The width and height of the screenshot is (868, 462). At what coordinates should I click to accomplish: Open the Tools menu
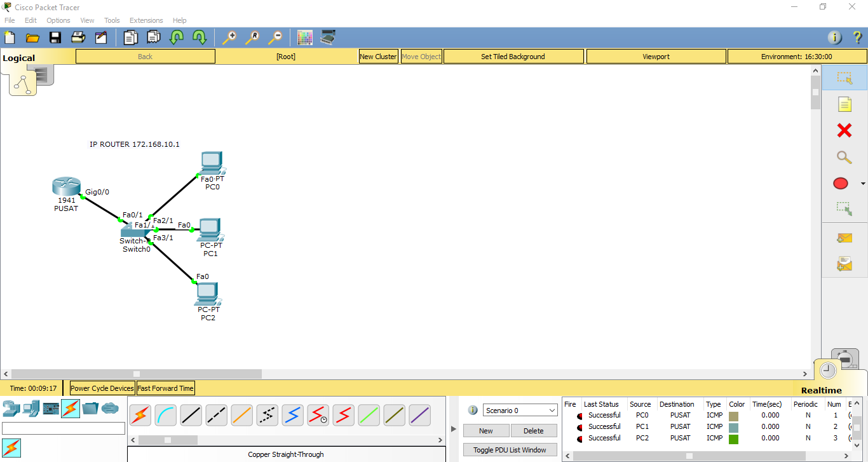[112, 20]
